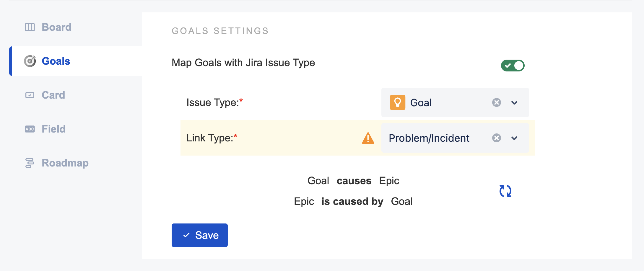Clear the selected Goal issue type
Screen dimensions: 644x271
click(x=496, y=102)
